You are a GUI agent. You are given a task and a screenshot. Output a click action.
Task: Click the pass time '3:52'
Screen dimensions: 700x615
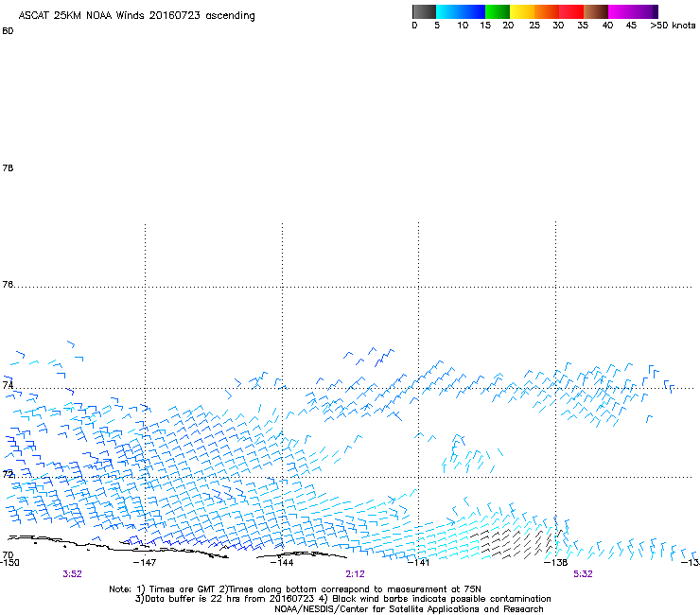point(72,574)
